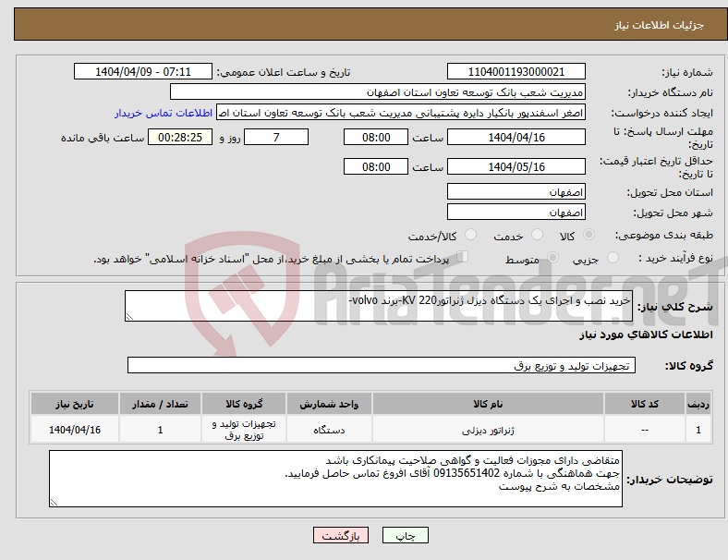728x560 pixels.
Task: Click the price validity hour 08:00 field
Action: click(376, 166)
